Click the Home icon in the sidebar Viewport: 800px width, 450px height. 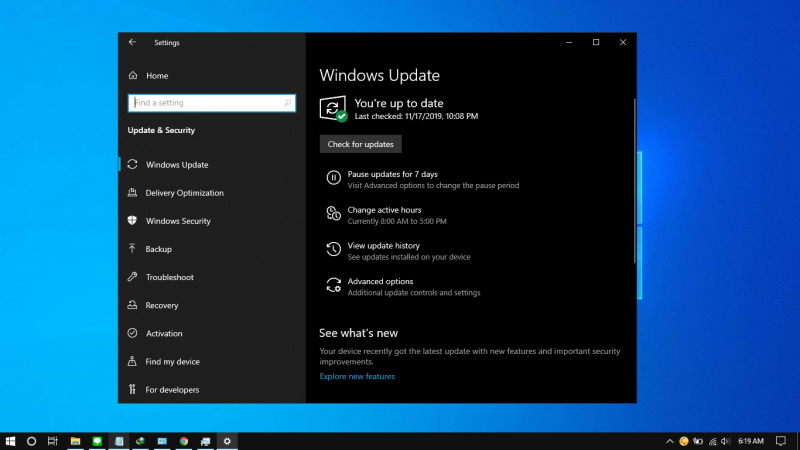(x=133, y=76)
